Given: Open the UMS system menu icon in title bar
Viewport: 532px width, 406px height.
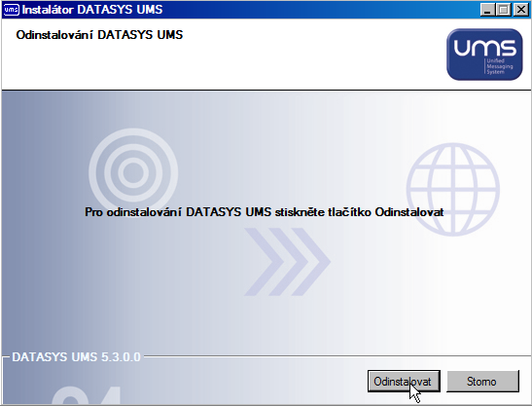Looking at the screenshot, I should pos(11,9).
